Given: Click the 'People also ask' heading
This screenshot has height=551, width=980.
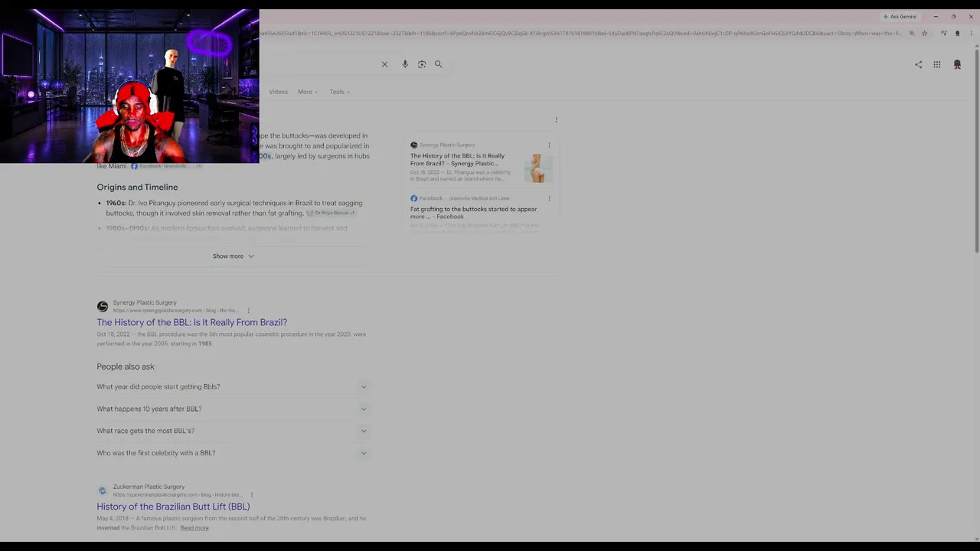Looking at the screenshot, I should [x=126, y=367].
